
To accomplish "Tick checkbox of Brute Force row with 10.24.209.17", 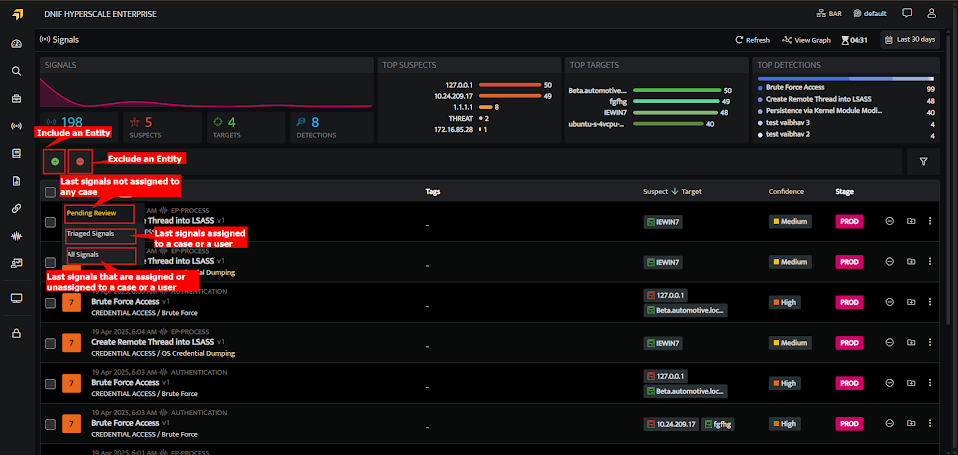I will click(x=51, y=424).
